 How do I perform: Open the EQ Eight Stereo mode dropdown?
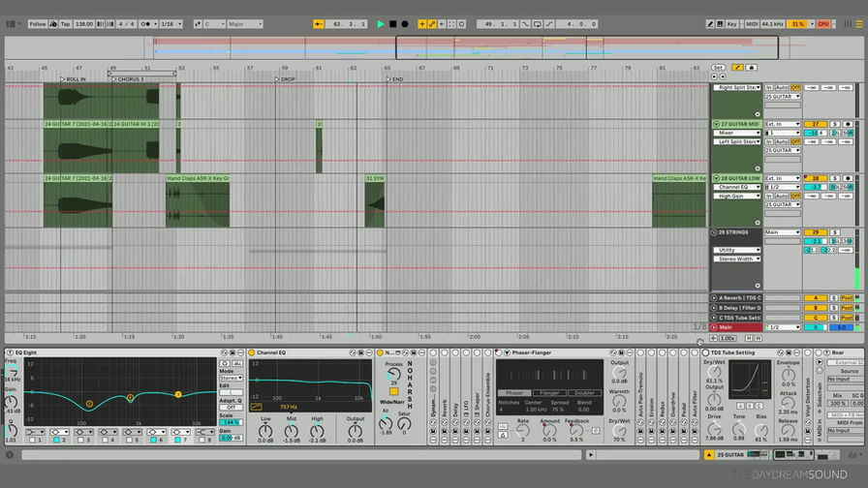(x=231, y=378)
